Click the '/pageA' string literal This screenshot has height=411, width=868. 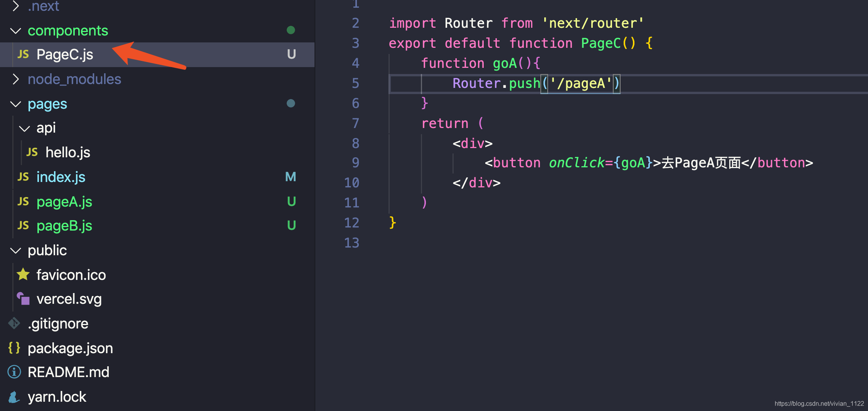point(580,83)
